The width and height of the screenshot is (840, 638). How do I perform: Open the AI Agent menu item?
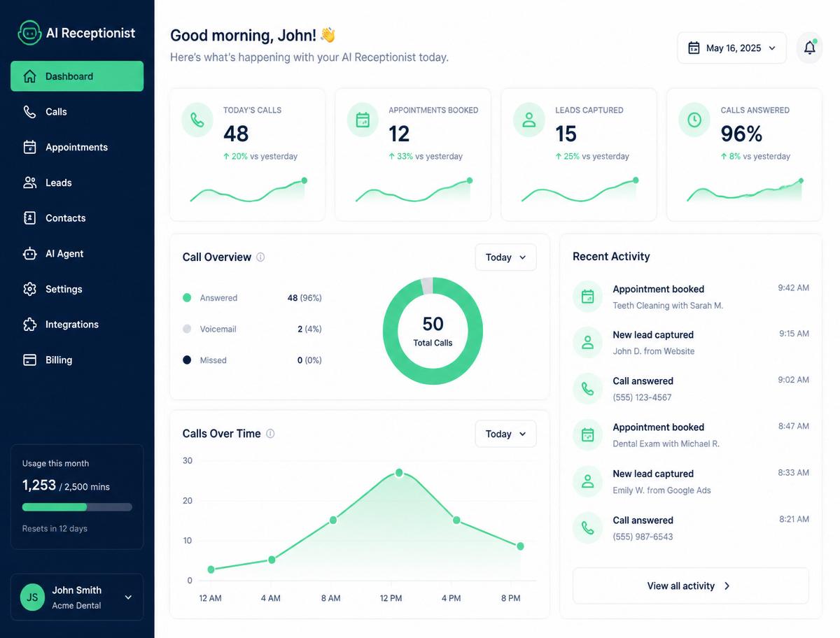77,254
